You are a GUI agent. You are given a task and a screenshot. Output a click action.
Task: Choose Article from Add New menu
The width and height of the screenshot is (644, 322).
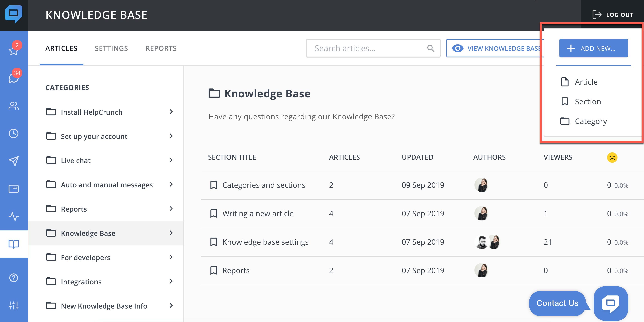tap(586, 82)
